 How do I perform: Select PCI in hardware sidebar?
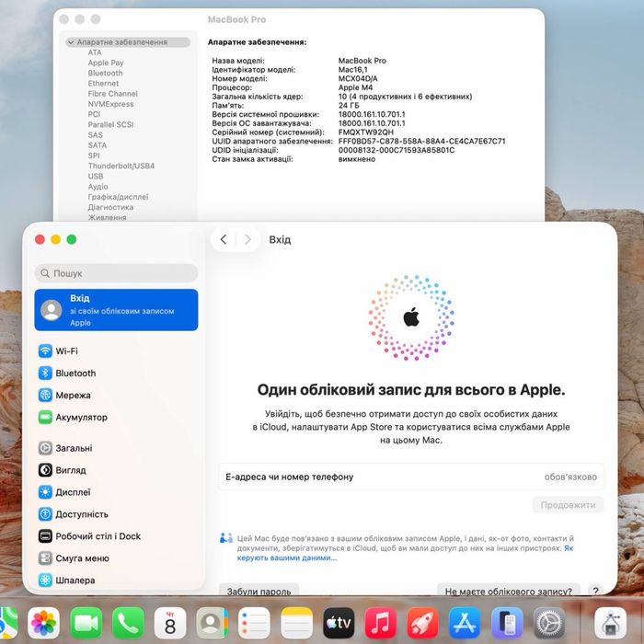tap(94, 114)
